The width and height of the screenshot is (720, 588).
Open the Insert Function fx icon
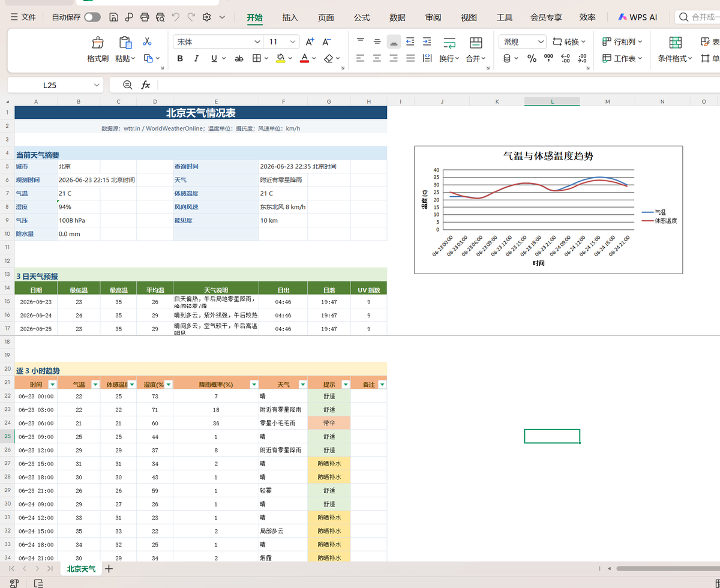pyautogui.click(x=146, y=85)
